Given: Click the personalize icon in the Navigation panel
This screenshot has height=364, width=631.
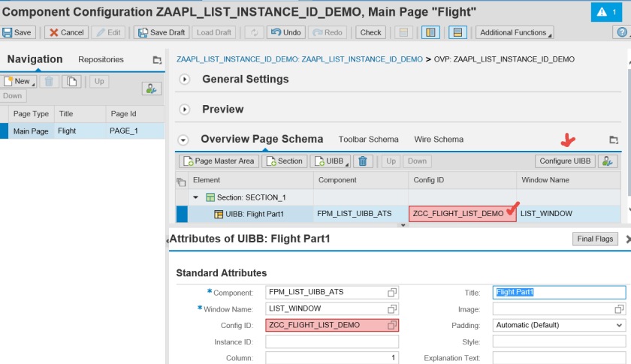Looking at the screenshot, I should [152, 88].
